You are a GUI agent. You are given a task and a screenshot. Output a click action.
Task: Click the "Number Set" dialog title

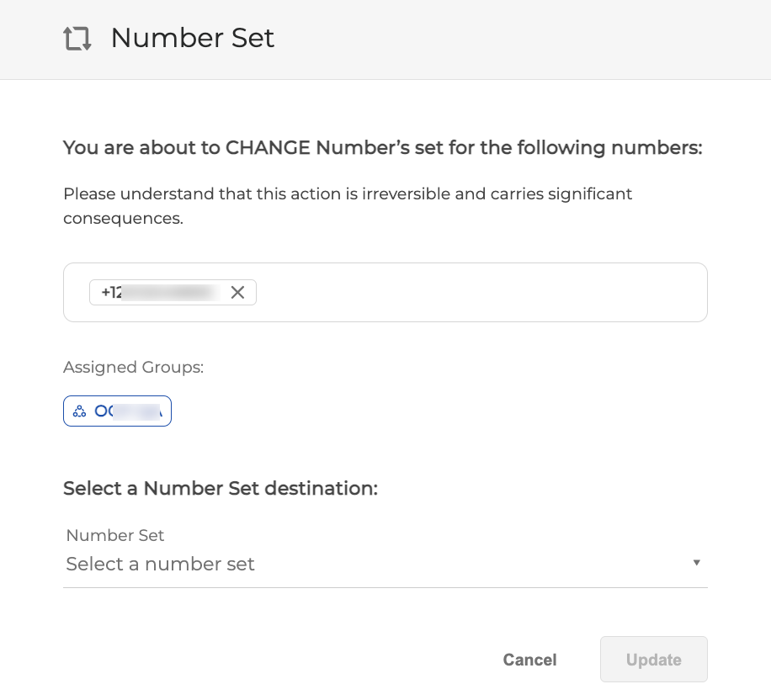193,38
